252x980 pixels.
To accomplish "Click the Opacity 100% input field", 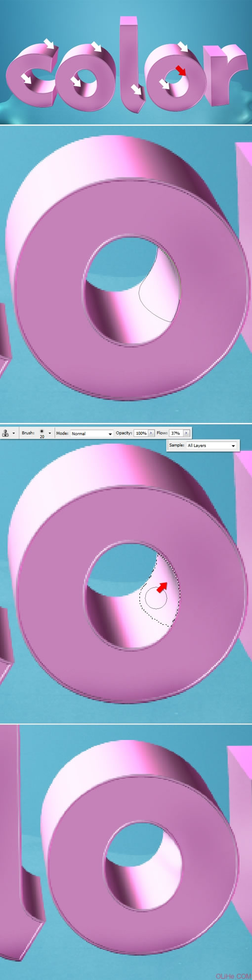I will tap(141, 433).
